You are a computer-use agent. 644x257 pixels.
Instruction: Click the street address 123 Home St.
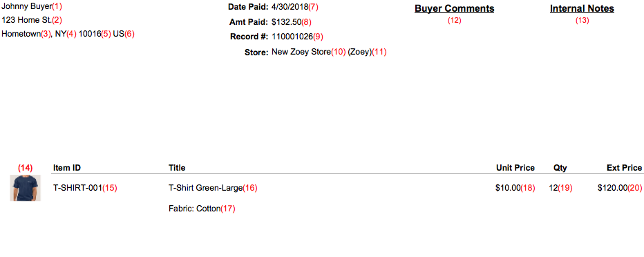click(27, 20)
